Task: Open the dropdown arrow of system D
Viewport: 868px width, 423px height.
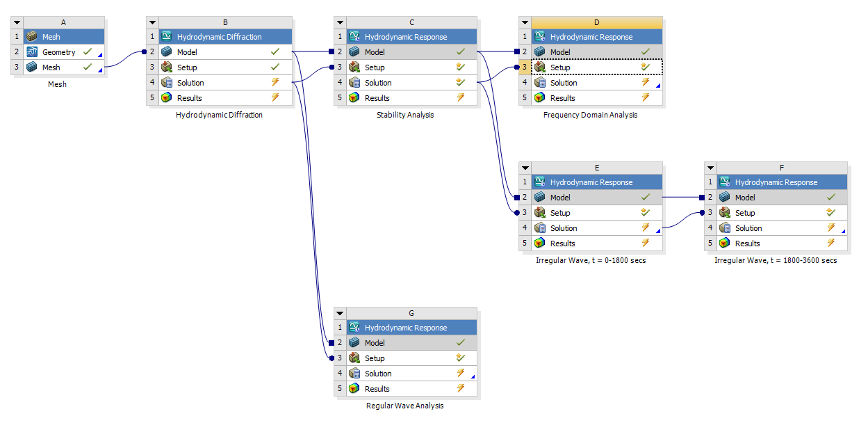Action: pos(526,22)
